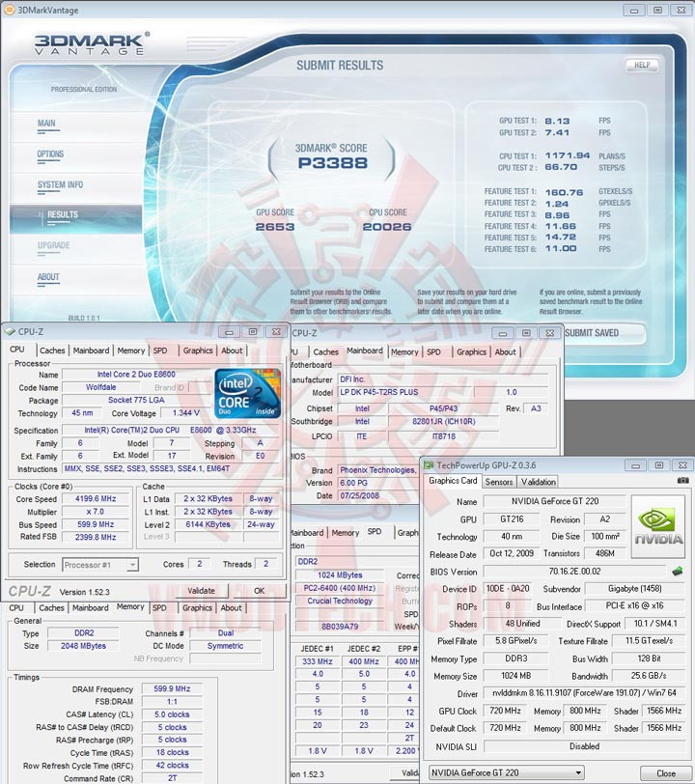Open UPGRADE in the 3DMark sidebar
The image size is (695, 784).
(53, 246)
